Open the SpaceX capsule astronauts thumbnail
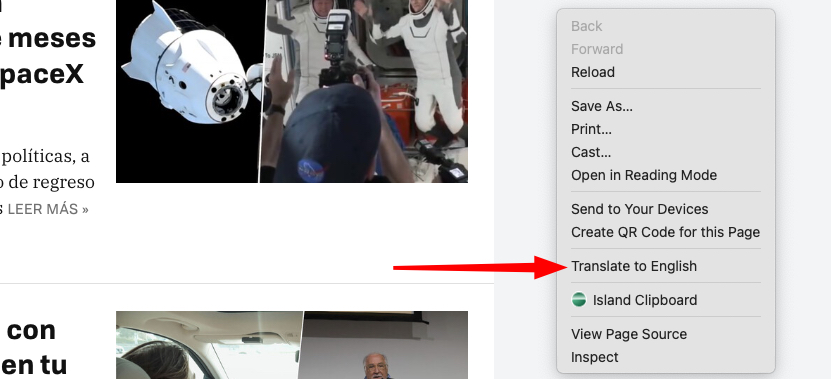Image resolution: width=831 pixels, height=379 pixels. tap(292, 91)
